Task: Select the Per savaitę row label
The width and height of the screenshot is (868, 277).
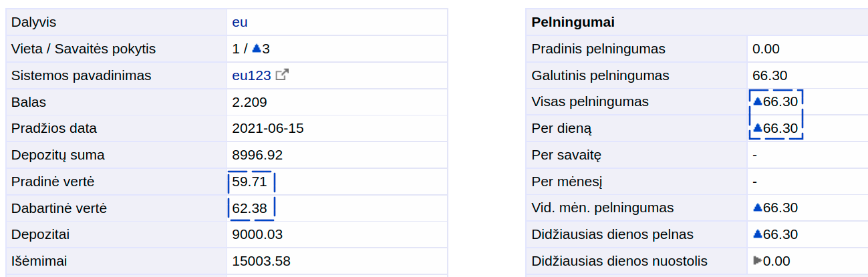Action: click(x=567, y=155)
